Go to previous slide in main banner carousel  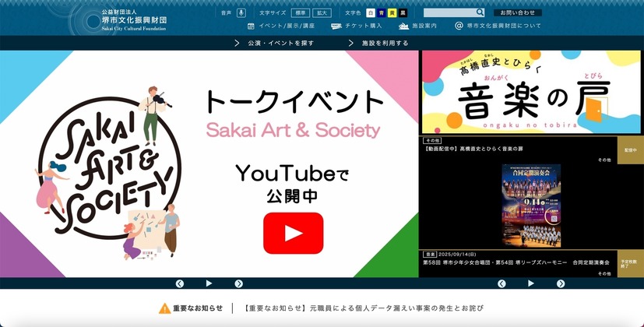point(179,283)
